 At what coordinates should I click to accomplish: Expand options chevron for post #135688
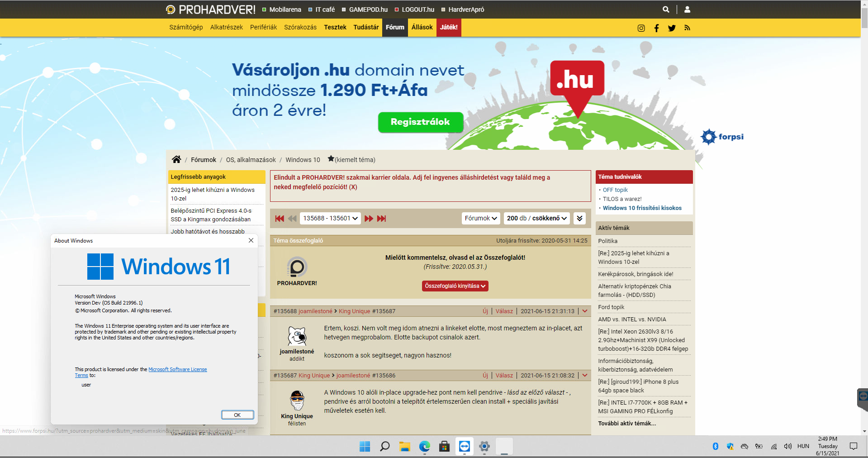[585, 311]
